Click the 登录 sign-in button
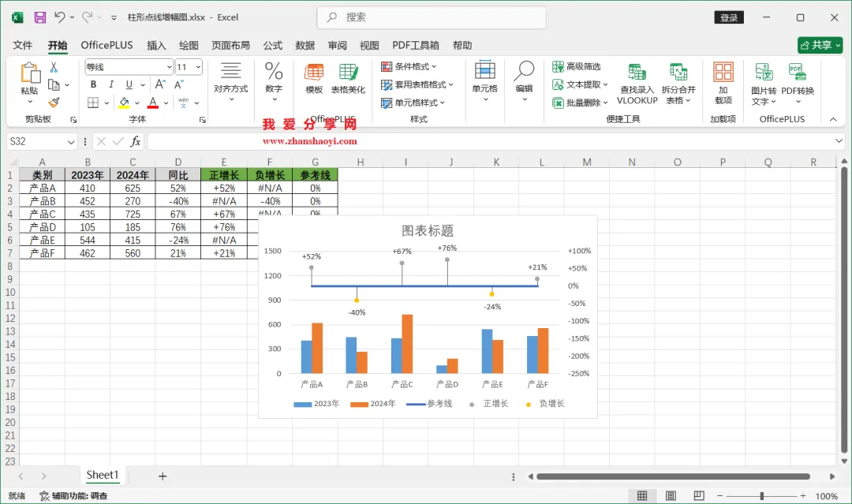 coord(729,17)
